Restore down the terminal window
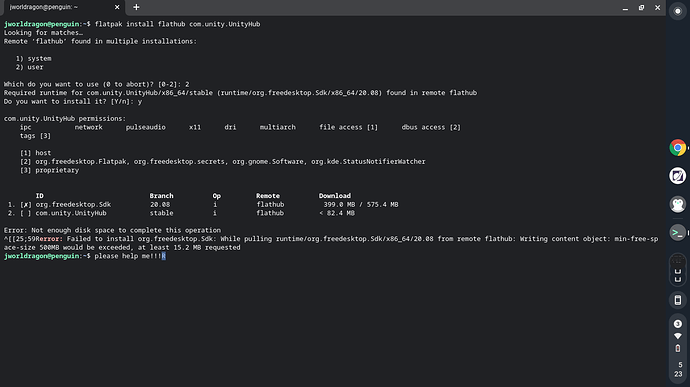Screen dimensions: 690x387 [x=641, y=7]
